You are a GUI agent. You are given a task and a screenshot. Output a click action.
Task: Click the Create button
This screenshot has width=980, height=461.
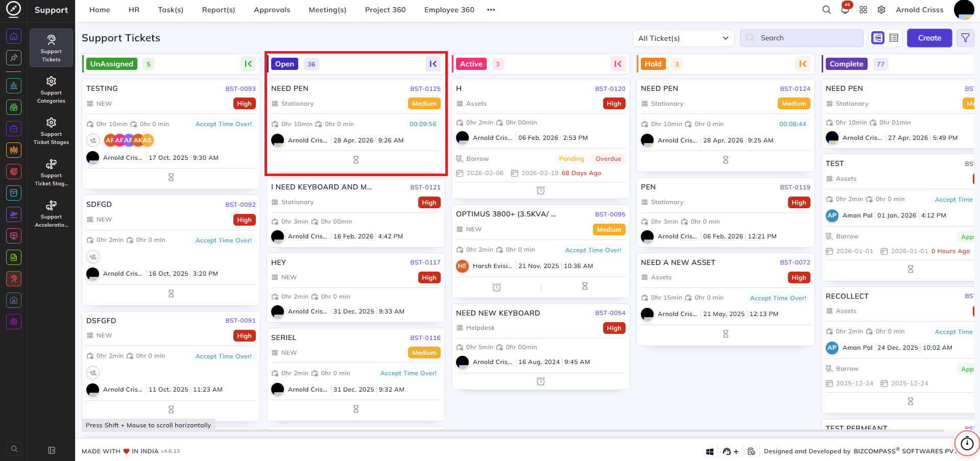(929, 38)
